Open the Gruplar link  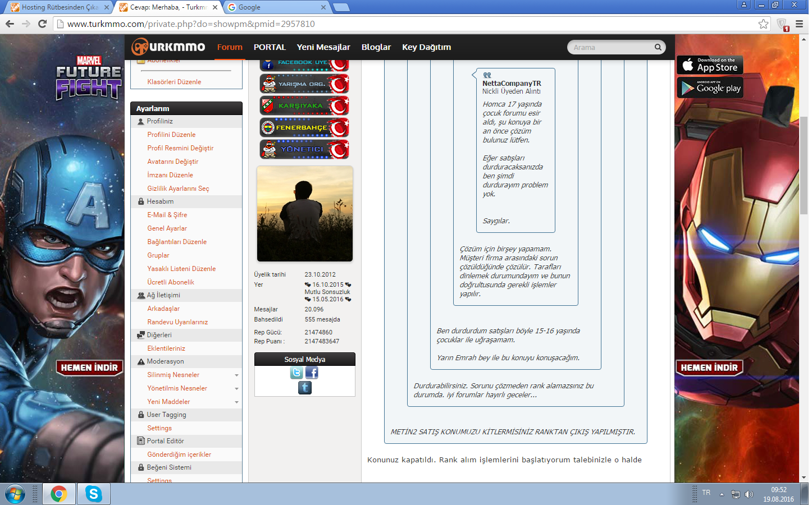click(x=158, y=255)
